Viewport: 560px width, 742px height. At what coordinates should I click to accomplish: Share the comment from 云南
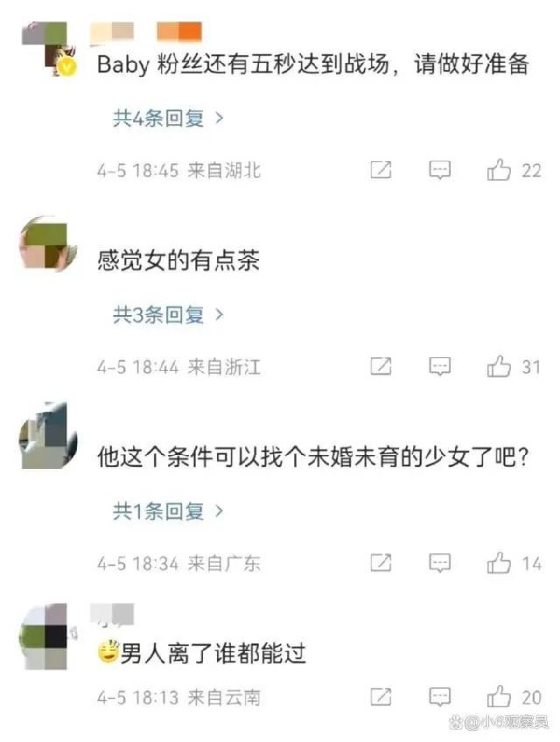[x=381, y=696]
